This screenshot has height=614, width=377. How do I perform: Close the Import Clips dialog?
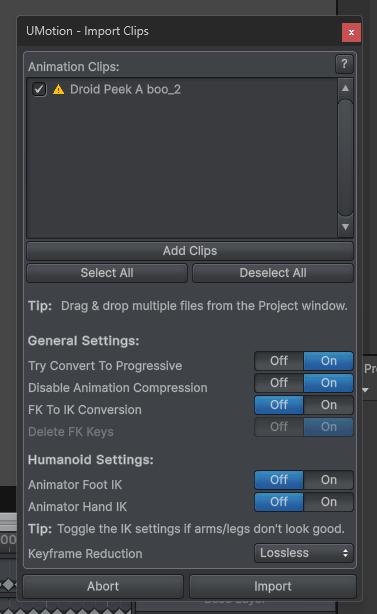351,33
